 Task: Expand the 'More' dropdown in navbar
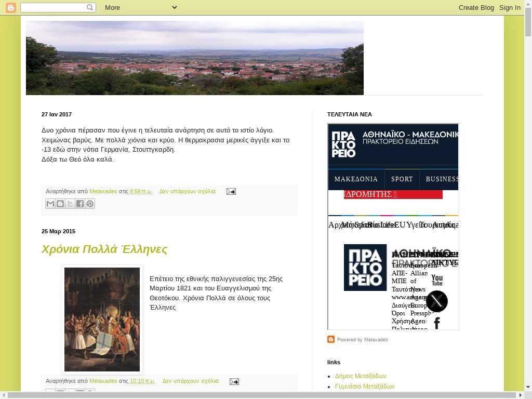140,7
